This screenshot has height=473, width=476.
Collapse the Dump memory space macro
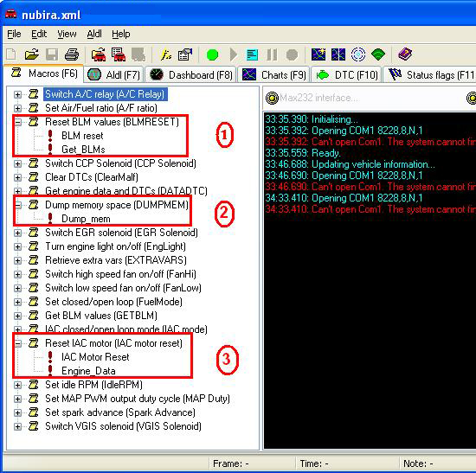pyautogui.click(x=18, y=205)
